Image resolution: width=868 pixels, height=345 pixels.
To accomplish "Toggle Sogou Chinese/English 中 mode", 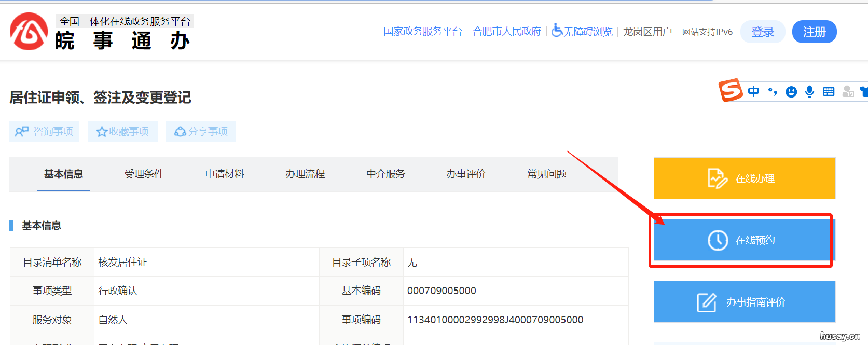I will coord(753,92).
